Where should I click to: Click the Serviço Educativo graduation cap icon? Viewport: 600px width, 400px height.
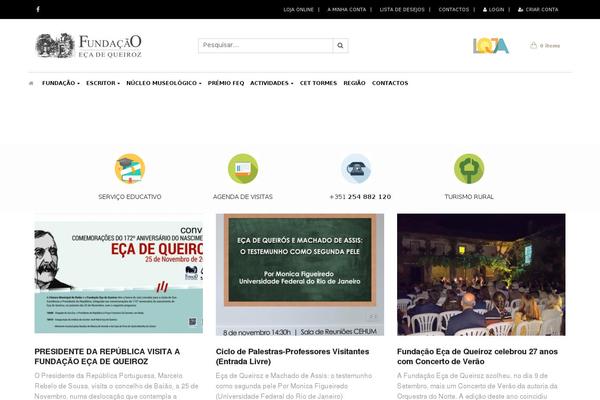[x=130, y=169]
